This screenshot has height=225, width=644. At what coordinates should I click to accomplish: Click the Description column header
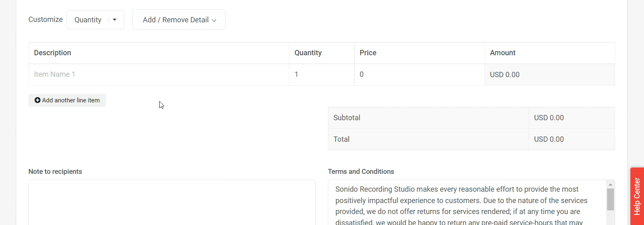pos(52,53)
